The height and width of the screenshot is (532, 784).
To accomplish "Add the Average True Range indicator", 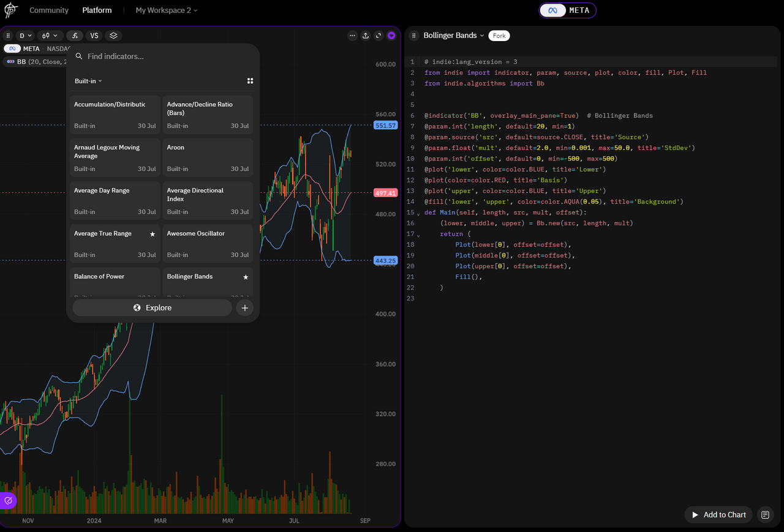I will [x=115, y=243].
